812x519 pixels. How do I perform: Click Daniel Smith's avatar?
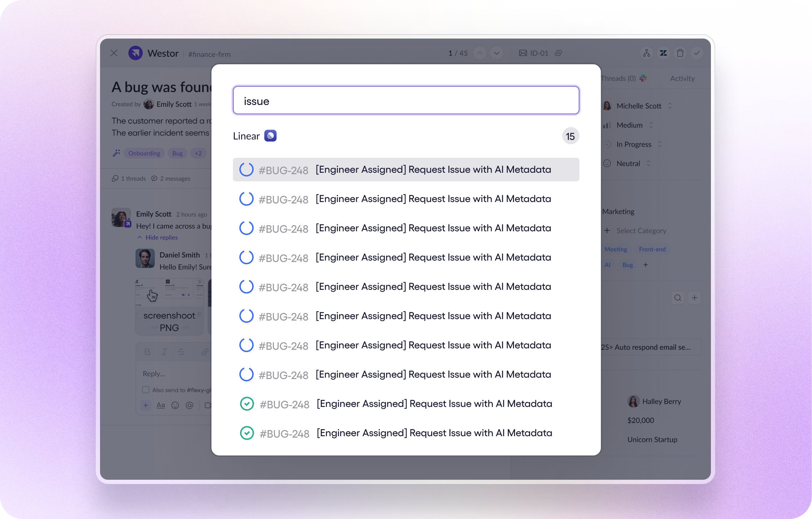(x=145, y=258)
